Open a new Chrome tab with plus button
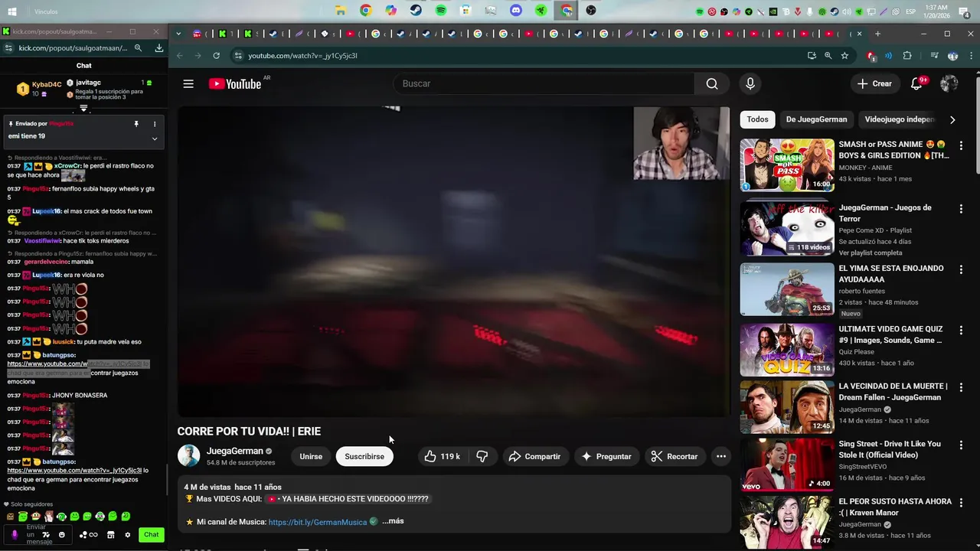The height and width of the screenshot is (551, 980). (x=877, y=34)
